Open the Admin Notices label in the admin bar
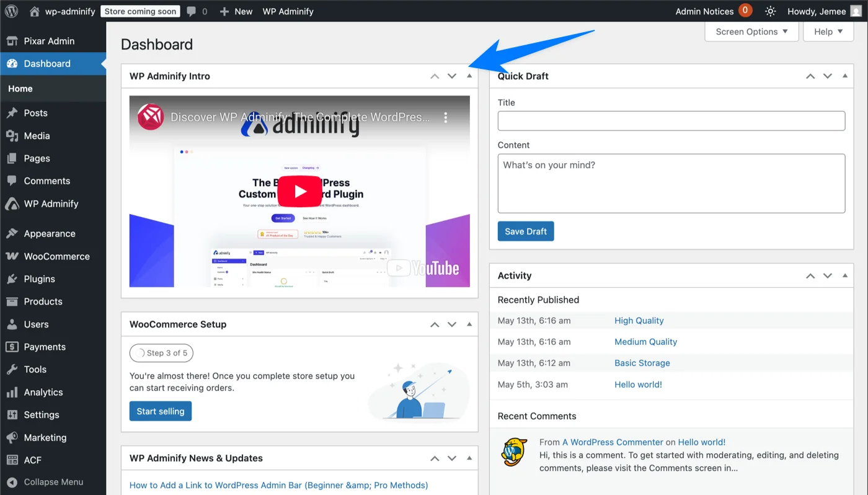 tap(704, 11)
